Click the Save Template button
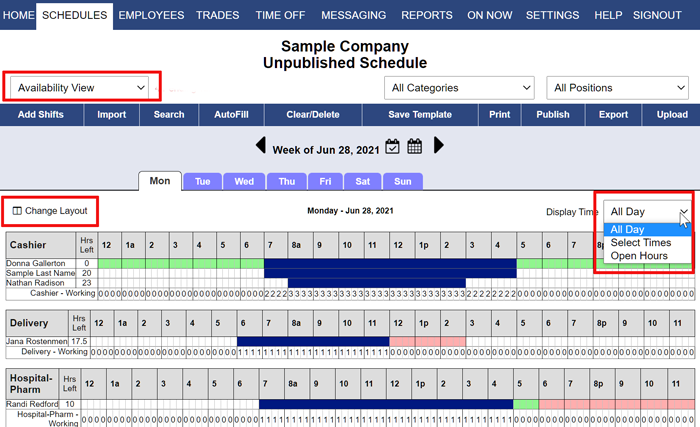This screenshot has height=427, width=700. 420,115
